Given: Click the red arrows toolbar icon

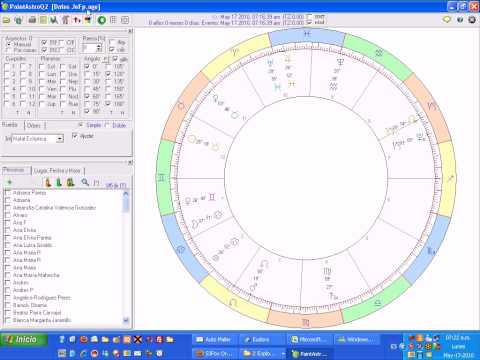Looking at the screenshot, I should coord(77,20).
